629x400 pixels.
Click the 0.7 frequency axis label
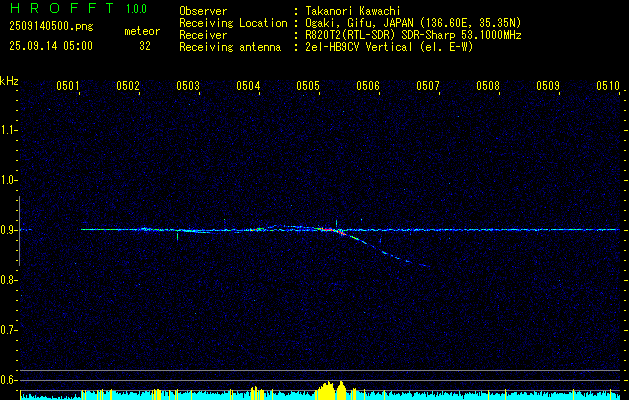[x=8, y=330]
